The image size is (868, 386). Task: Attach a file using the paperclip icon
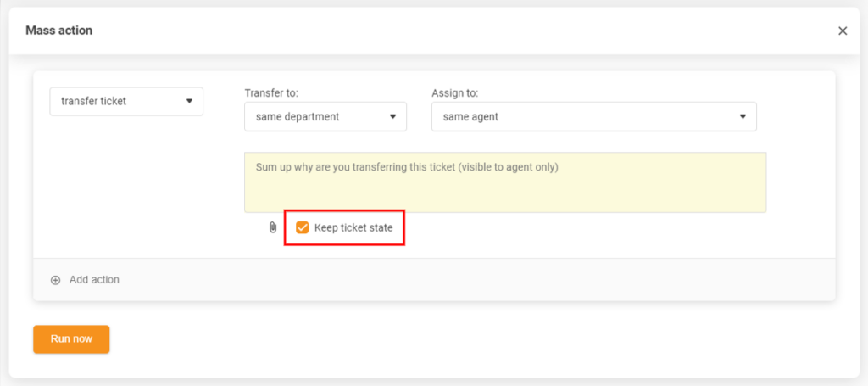(273, 227)
